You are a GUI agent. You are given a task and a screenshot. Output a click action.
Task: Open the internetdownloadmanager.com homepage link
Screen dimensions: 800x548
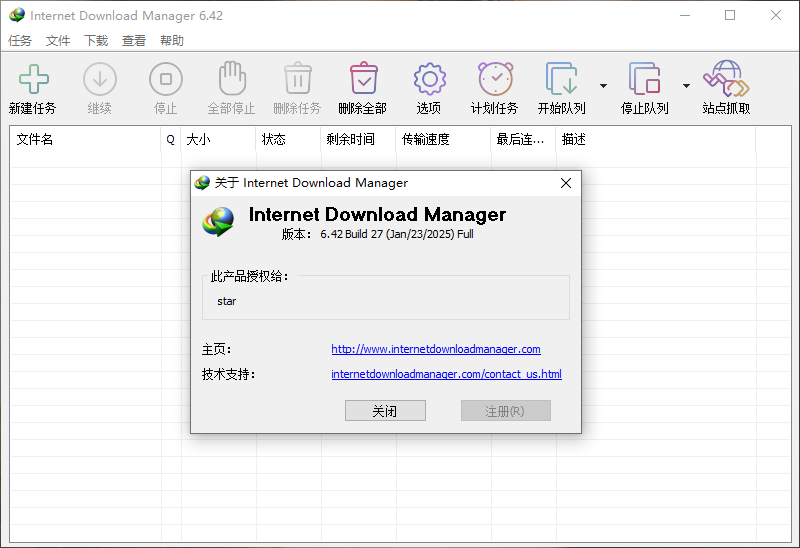point(436,349)
